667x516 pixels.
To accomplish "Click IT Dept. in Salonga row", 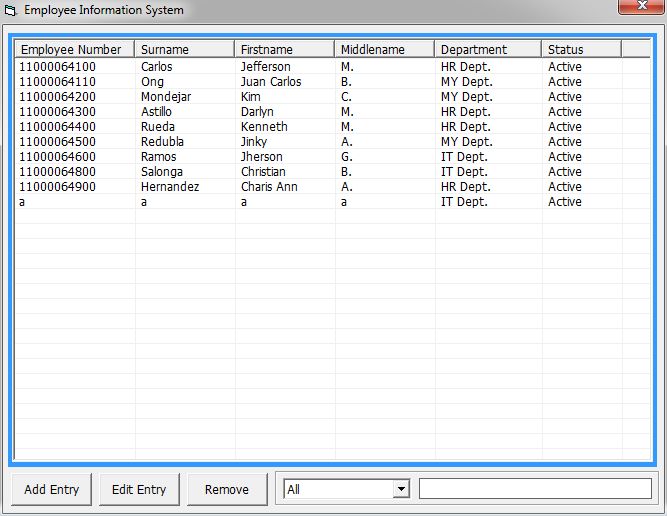I will [464, 172].
